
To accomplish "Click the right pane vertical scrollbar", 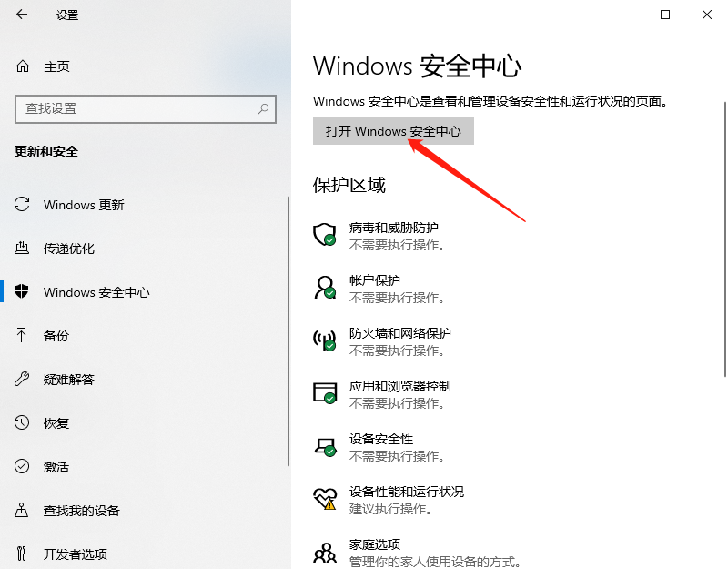I will pos(725,239).
